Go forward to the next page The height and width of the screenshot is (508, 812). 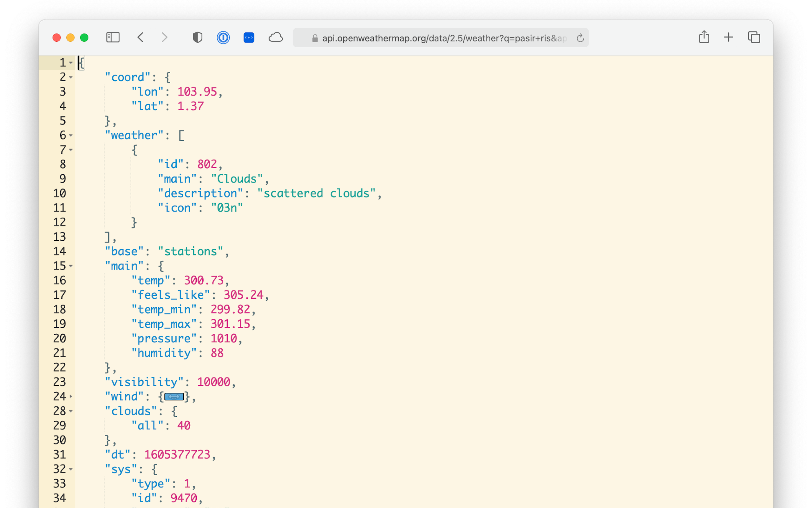(x=164, y=37)
